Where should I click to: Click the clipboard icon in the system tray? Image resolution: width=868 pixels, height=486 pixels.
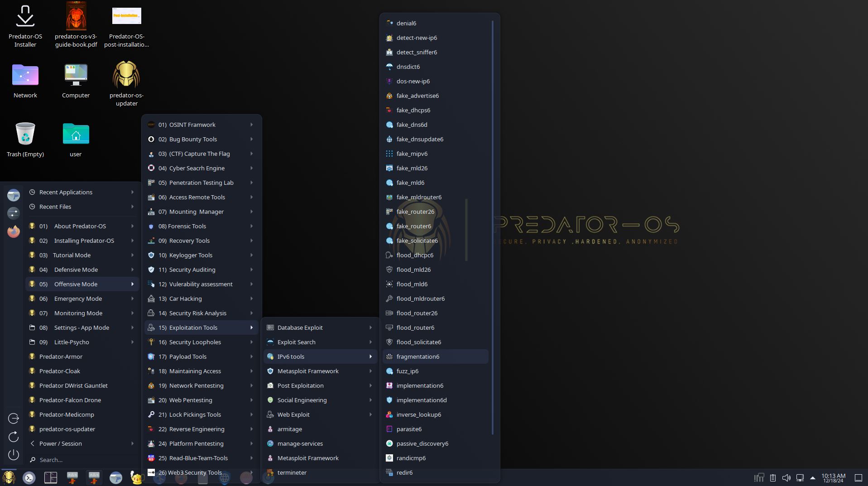(773, 478)
